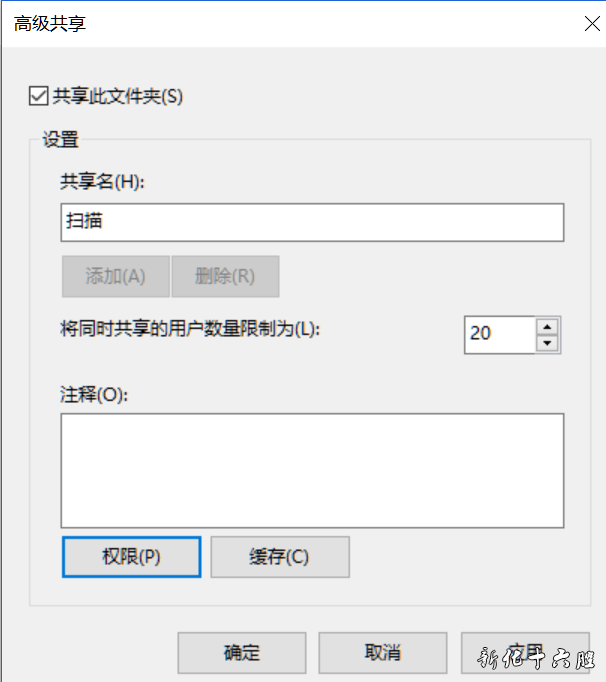
Task: Toggle the 共享此文件夹 checkbox
Action: click(x=38, y=96)
